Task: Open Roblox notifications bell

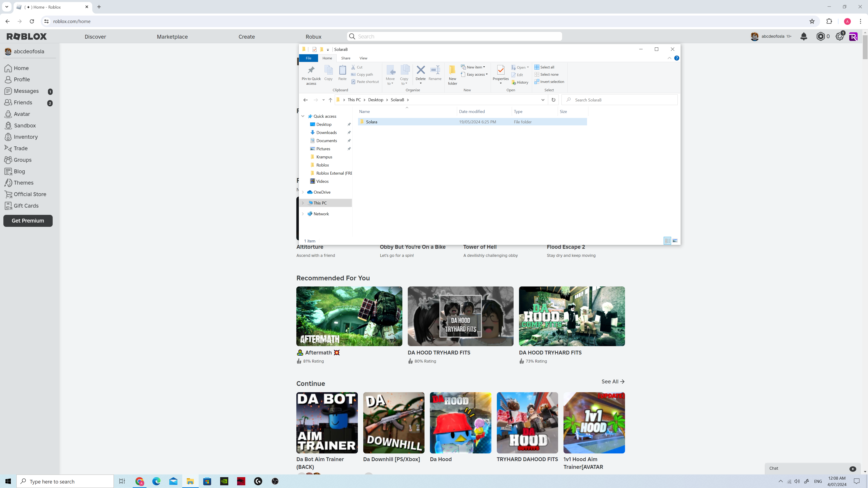Action: (x=804, y=36)
